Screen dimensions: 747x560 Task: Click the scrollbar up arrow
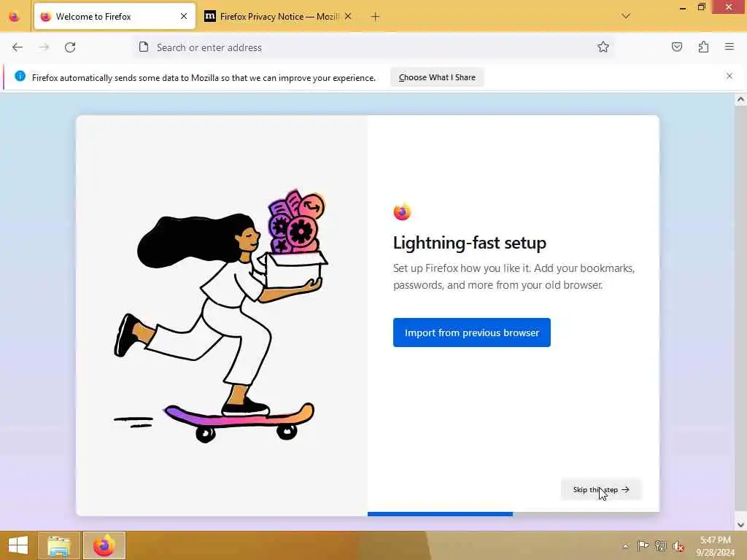740,99
